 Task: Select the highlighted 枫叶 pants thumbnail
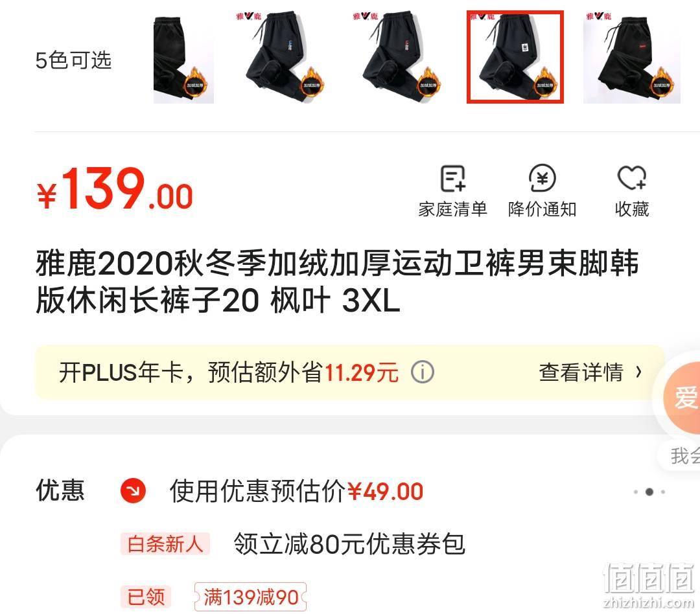click(x=515, y=57)
